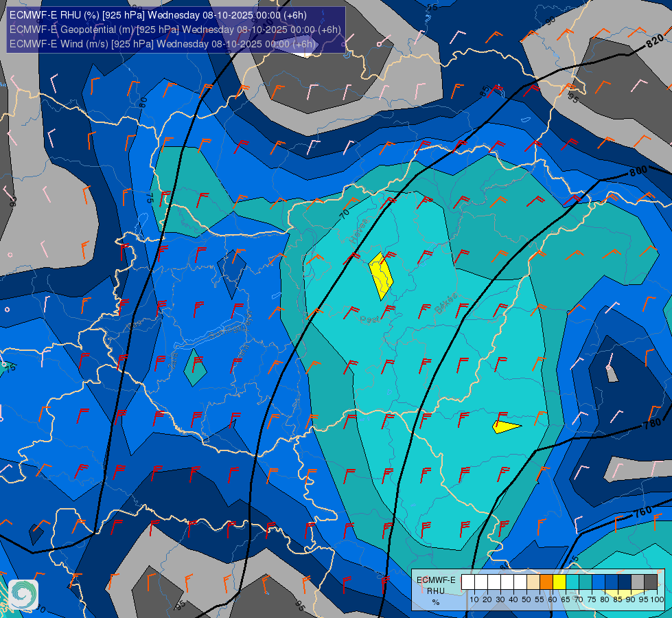
Task: Click the 85–90% navy legend swatch
Action: coord(625,582)
